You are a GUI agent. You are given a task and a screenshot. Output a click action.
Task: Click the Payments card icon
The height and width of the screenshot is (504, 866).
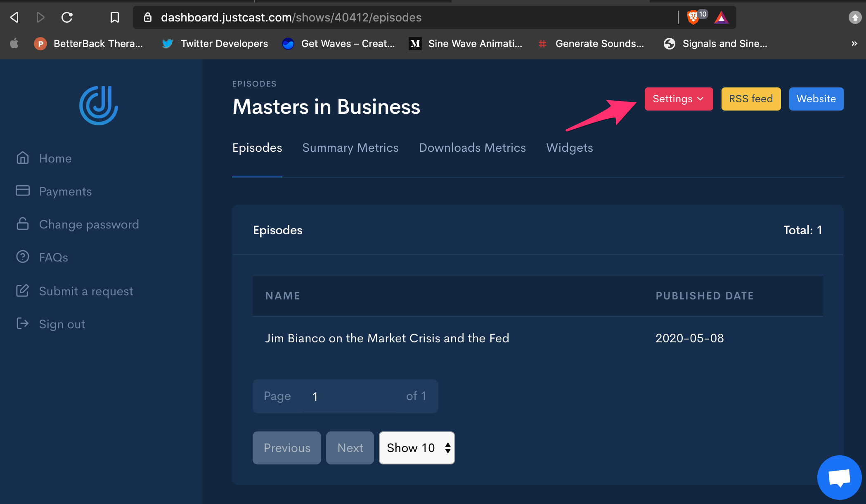pos(23,191)
